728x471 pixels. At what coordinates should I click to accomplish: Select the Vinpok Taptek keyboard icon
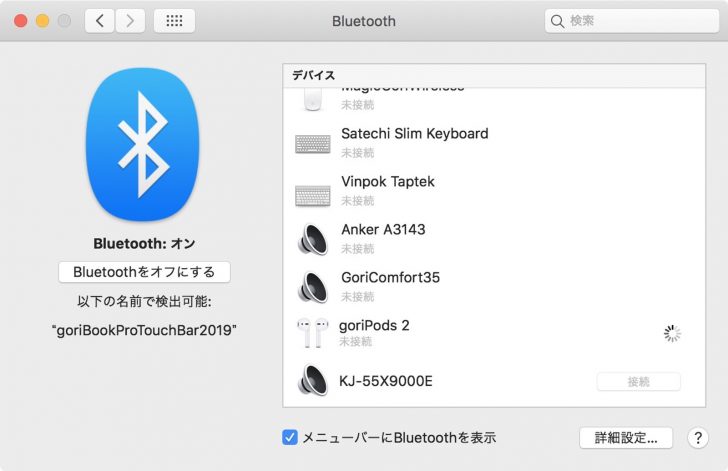coord(313,196)
